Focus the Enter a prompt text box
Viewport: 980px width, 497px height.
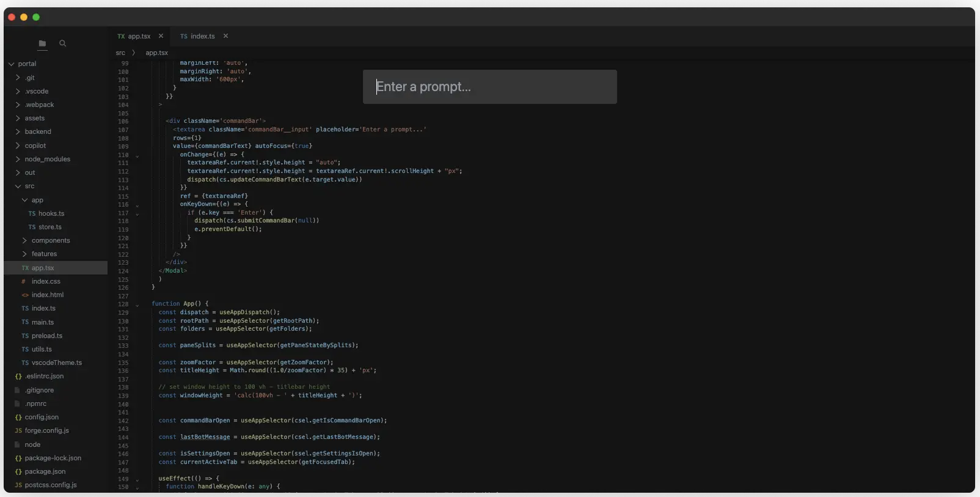click(x=489, y=87)
